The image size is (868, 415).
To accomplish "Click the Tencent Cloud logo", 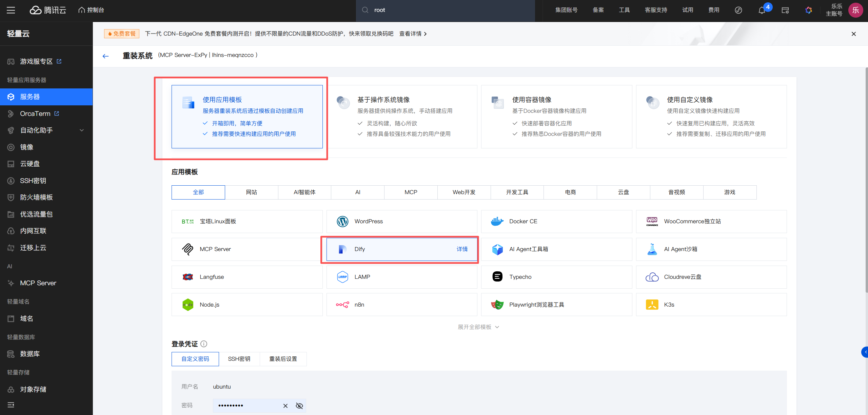I will point(48,10).
